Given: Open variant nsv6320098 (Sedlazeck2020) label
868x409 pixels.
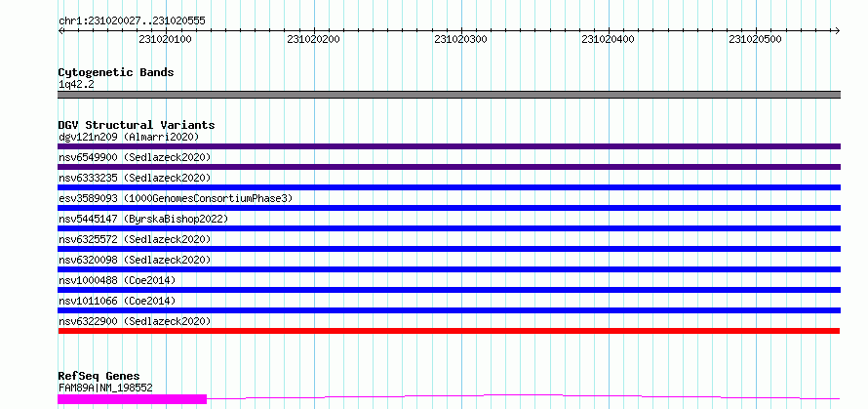Looking at the screenshot, I should click(x=135, y=260).
